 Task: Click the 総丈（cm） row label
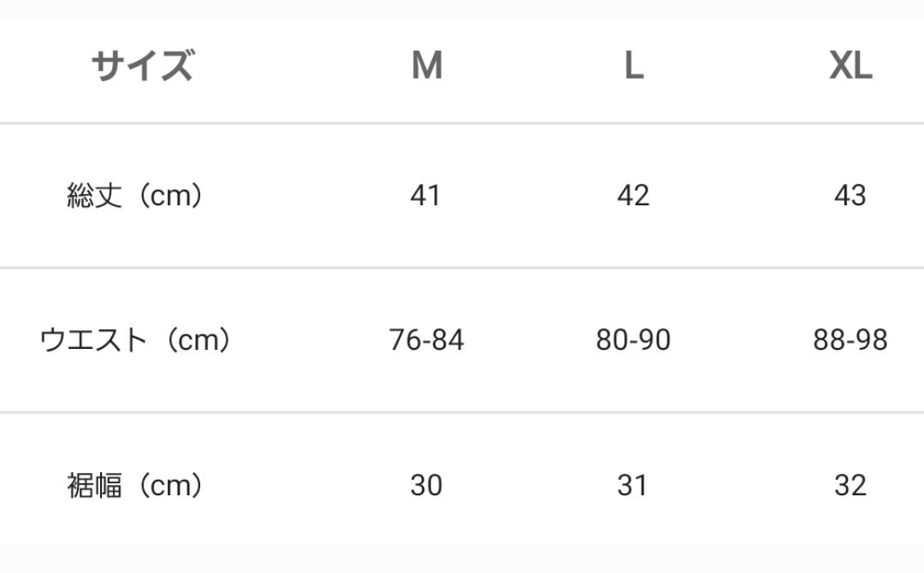[137, 196]
